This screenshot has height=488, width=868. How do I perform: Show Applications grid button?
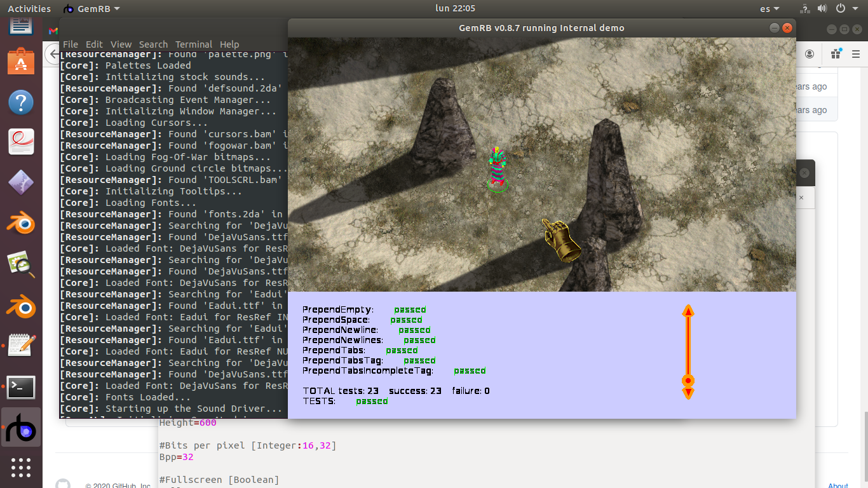click(x=21, y=468)
